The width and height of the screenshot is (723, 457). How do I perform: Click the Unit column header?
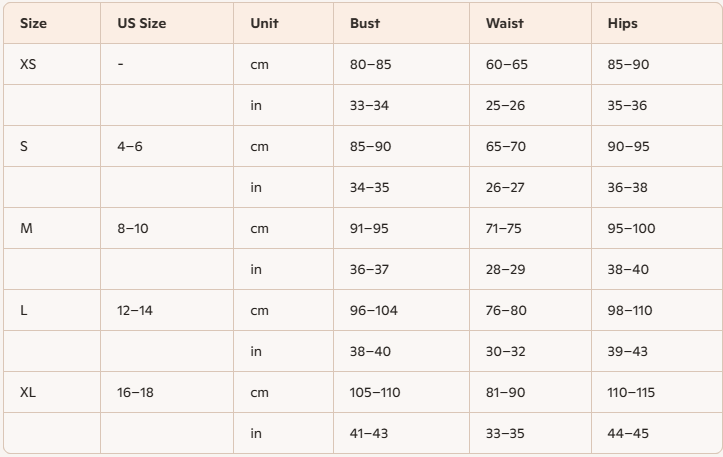264,23
